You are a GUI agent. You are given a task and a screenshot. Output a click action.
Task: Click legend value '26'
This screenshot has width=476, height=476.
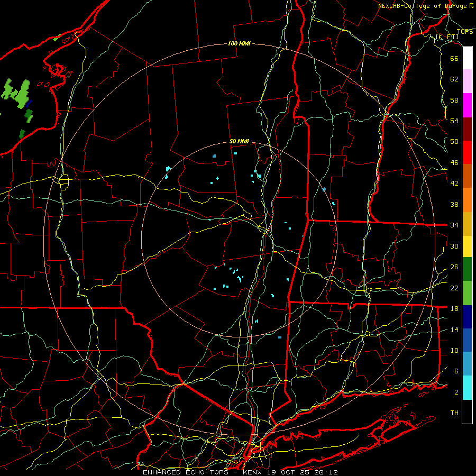coord(454,267)
